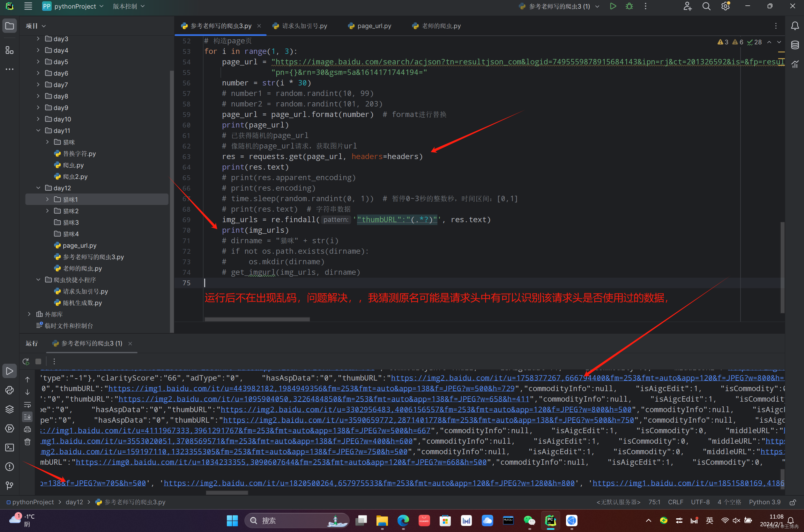This screenshot has height=532, width=804.
Task: Click the UTF-8 encoding in status bar
Action: click(700, 502)
